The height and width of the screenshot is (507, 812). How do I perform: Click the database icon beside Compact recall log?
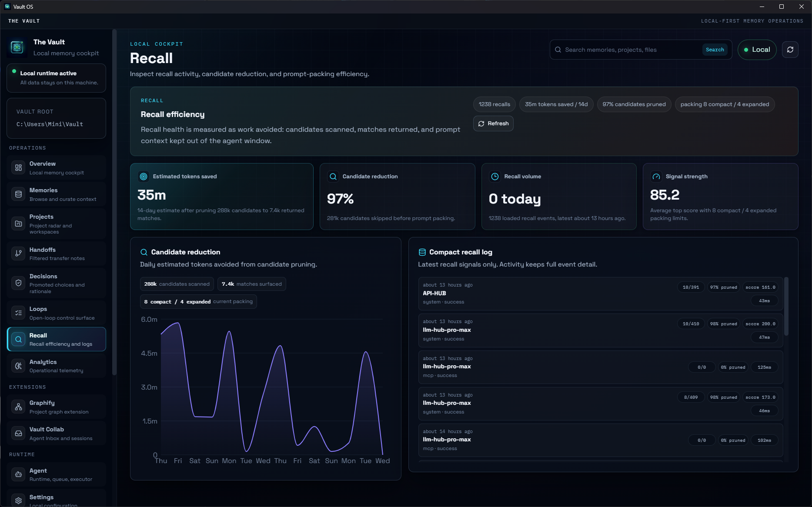[422, 252]
